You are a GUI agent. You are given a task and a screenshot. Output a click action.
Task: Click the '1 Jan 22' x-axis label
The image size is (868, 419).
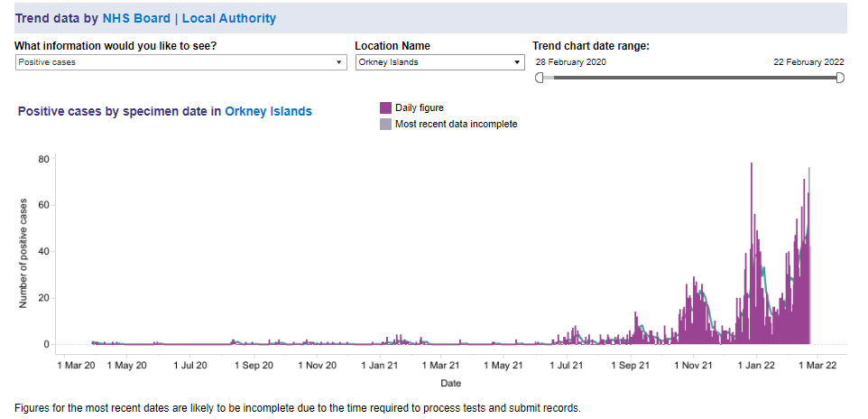point(756,366)
